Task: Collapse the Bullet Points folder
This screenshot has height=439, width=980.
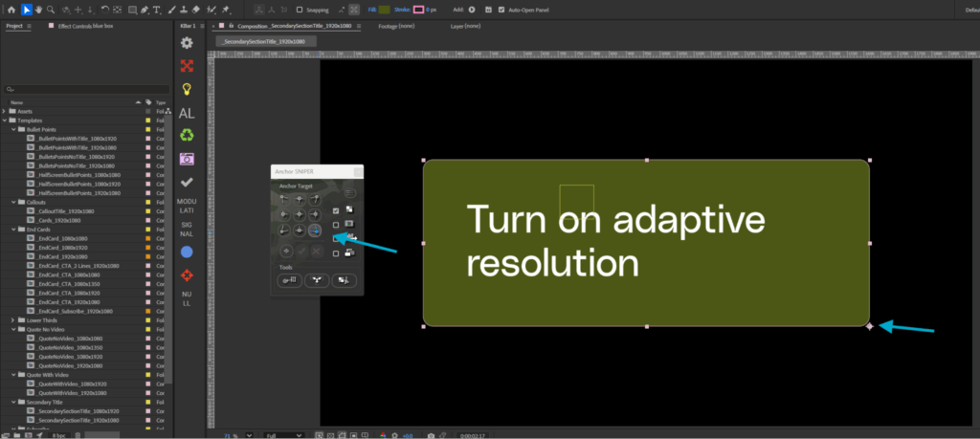Action: (13, 129)
